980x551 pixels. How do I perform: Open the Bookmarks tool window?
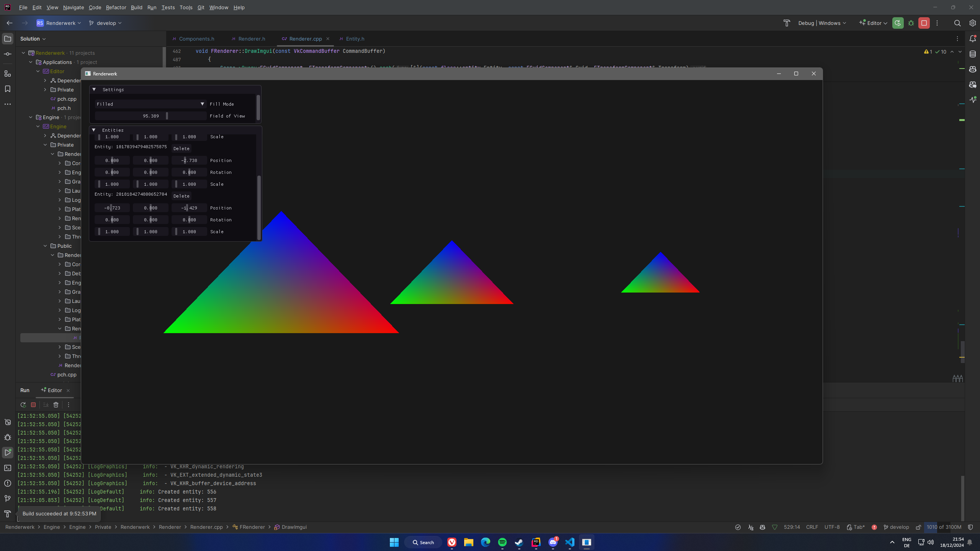pos(8,89)
